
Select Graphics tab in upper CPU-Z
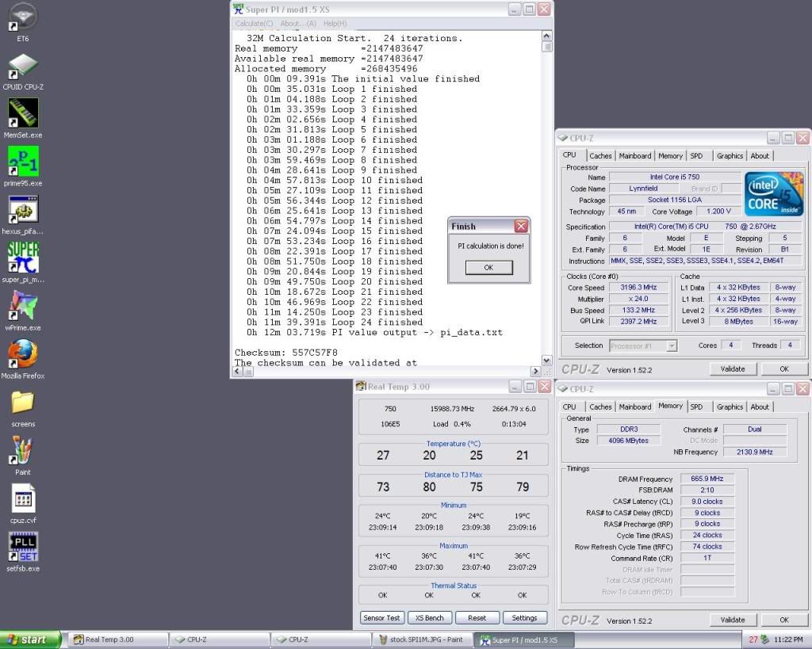tap(730, 156)
